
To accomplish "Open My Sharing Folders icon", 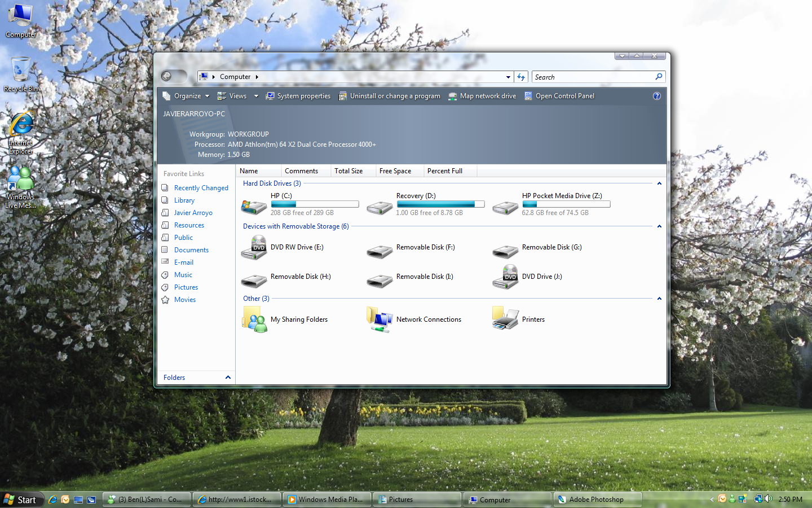I will [x=254, y=319].
